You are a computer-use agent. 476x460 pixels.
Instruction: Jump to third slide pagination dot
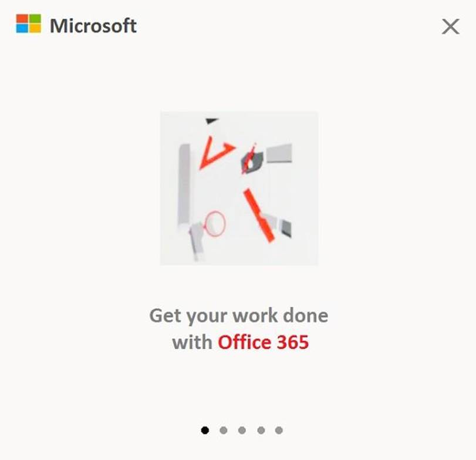(x=242, y=430)
